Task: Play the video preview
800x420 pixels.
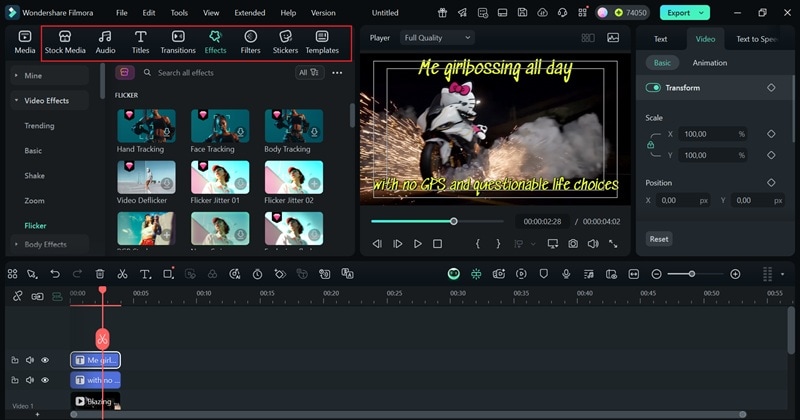Action: [x=417, y=244]
